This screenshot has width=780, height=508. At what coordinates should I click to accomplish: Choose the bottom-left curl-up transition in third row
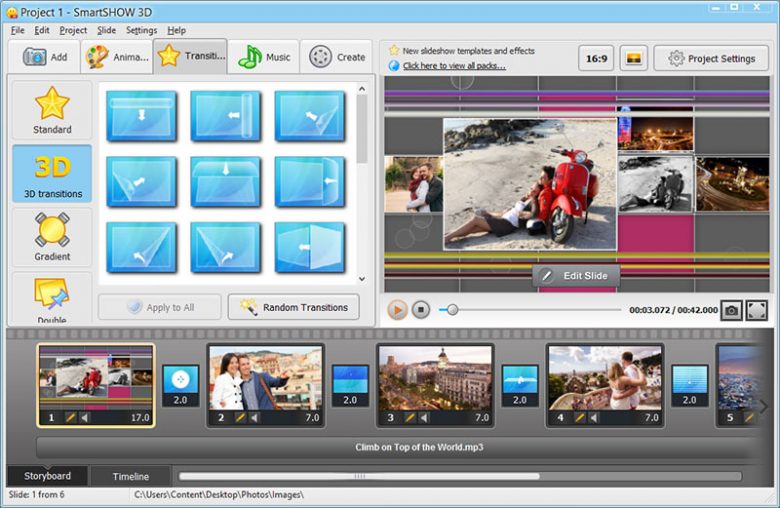(x=225, y=247)
